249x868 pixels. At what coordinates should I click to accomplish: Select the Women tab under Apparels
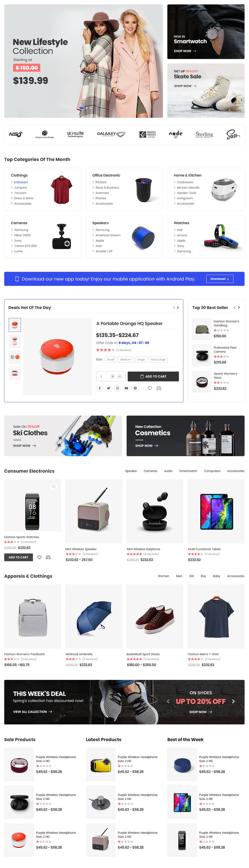coord(163,576)
